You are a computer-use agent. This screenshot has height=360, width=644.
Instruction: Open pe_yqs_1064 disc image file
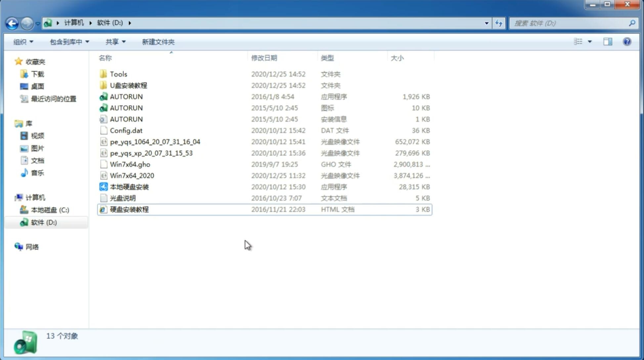[x=155, y=142]
